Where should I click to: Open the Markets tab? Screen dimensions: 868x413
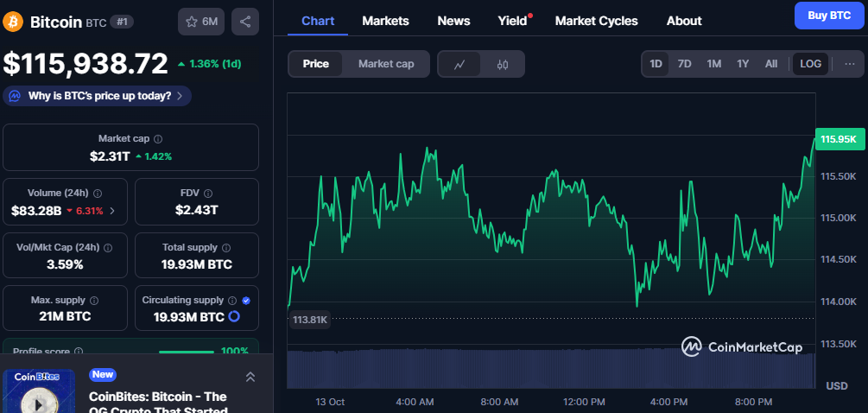[385, 21]
